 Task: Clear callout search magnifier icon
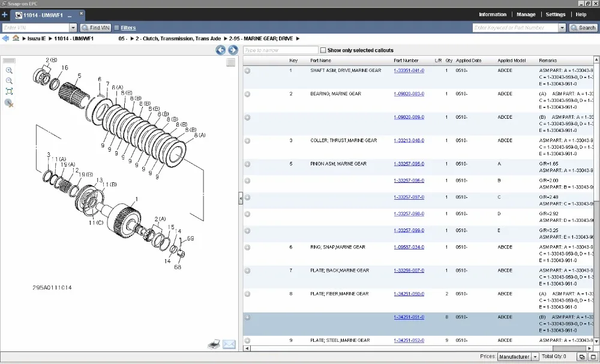tap(9, 103)
